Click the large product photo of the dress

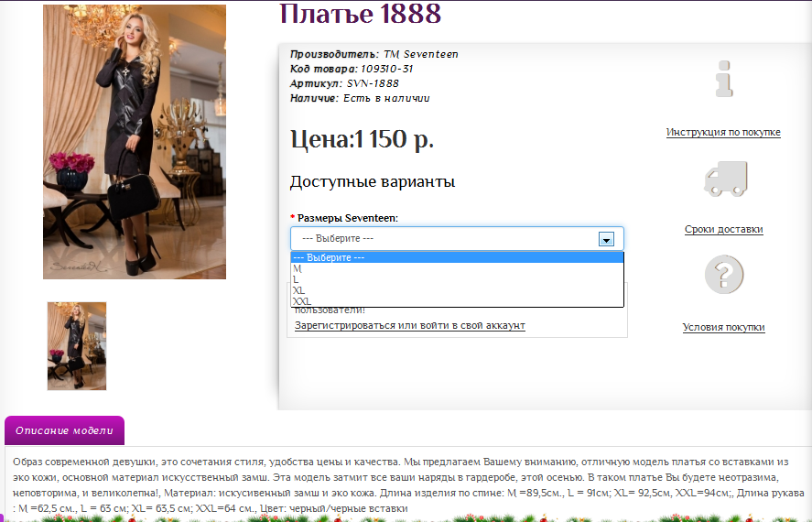click(x=135, y=142)
